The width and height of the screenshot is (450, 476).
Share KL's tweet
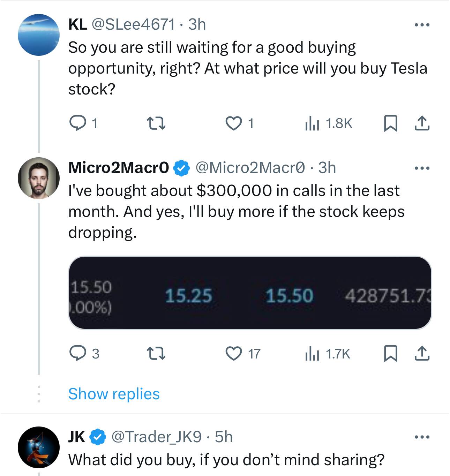[x=422, y=123]
